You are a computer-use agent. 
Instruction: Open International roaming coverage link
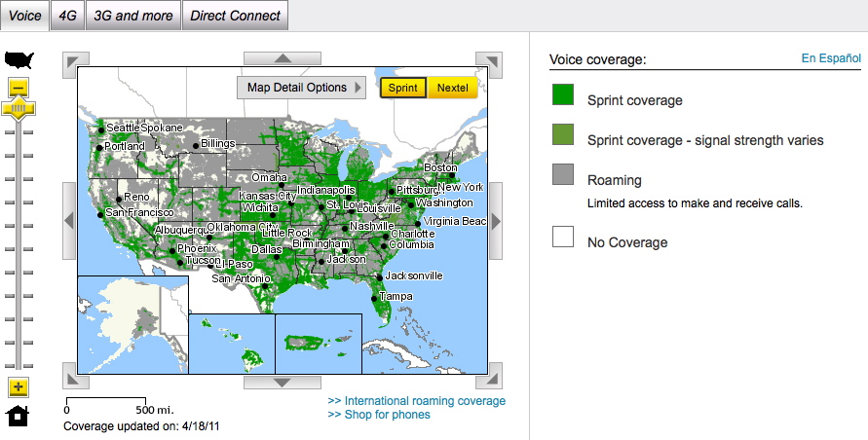416,401
